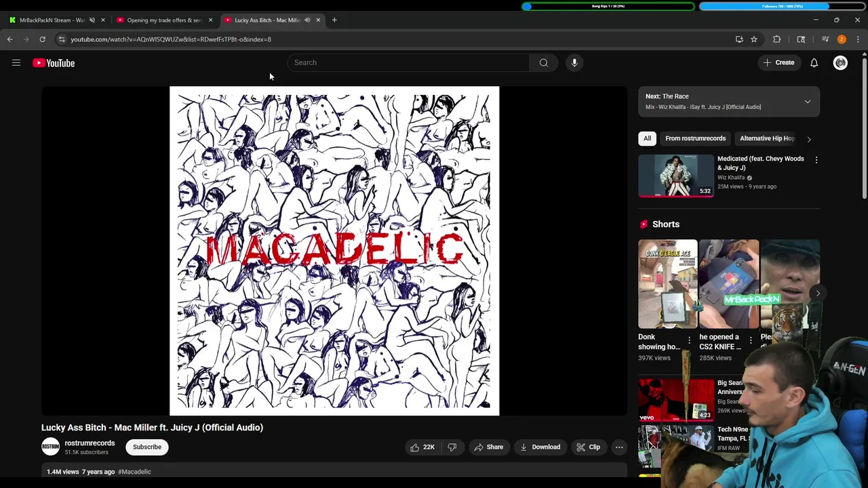Image resolution: width=868 pixels, height=488 pixels.
Task: Open a new browser tab
Action: click(x=334, y=20)
